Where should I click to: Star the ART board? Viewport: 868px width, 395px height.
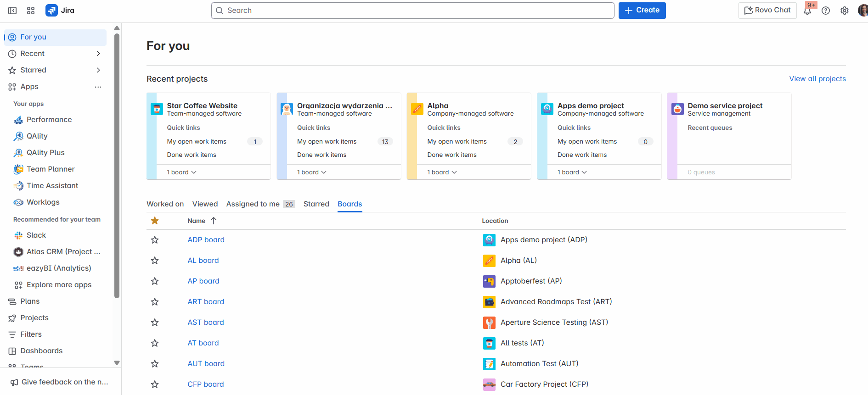point(155,302)
